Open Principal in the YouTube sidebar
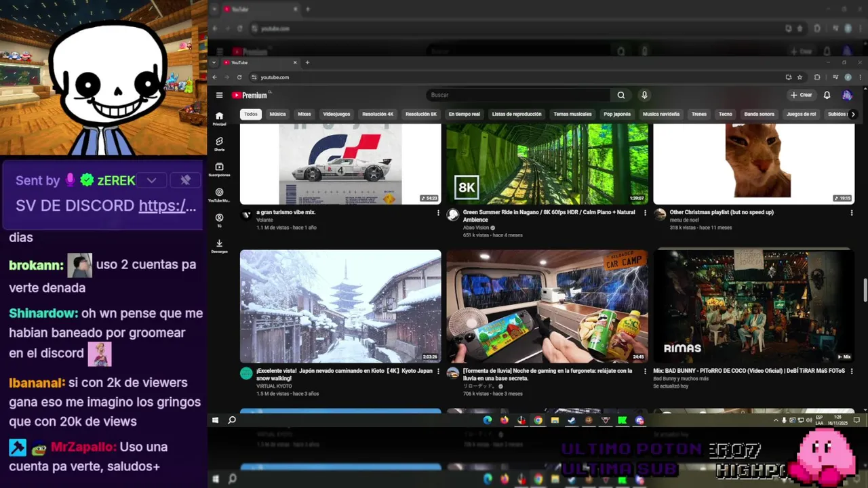This screenshot has height=488, width=868. coord(219,119)
